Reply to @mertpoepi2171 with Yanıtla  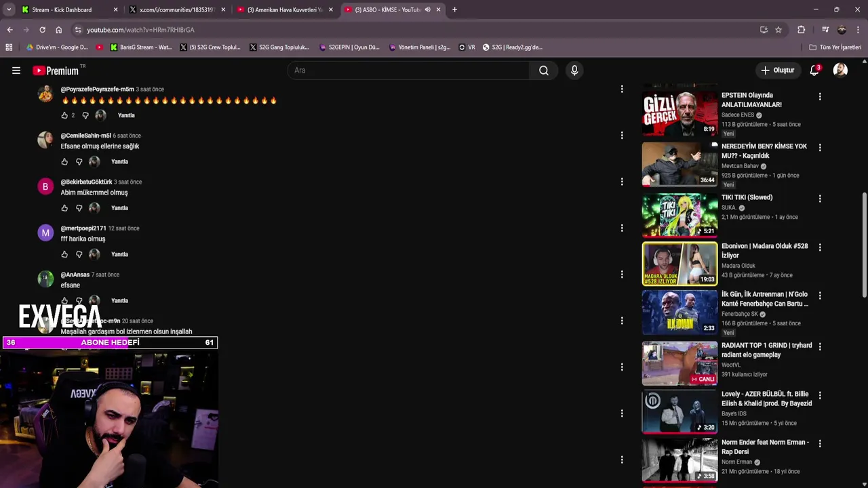click(x=119, y=254)
